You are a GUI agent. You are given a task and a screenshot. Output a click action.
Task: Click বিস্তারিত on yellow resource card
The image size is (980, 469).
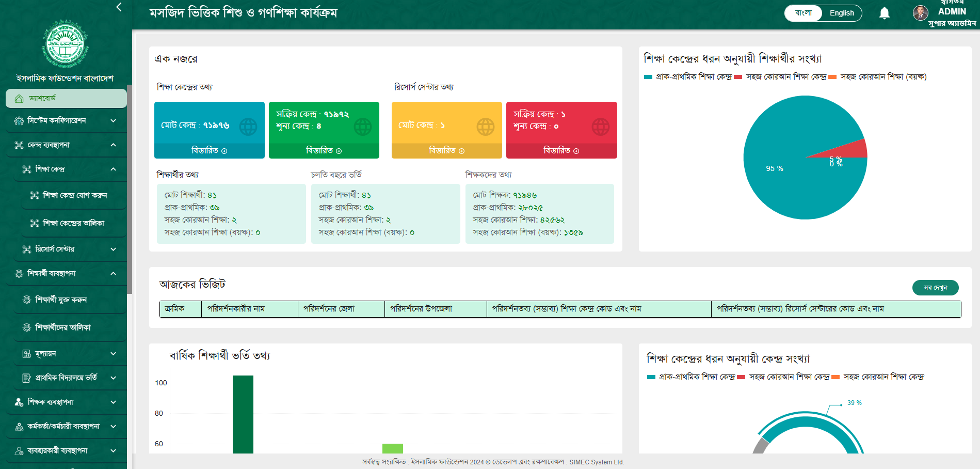point(447,151)
